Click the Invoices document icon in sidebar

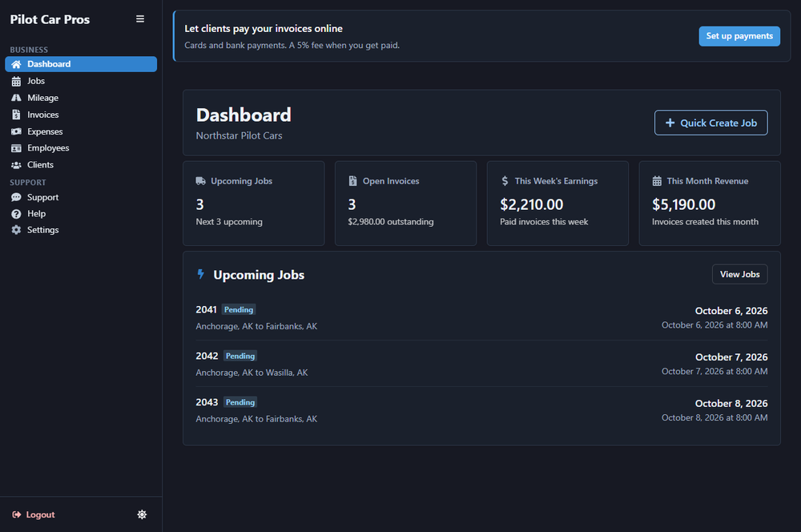[x=16, y=115]
